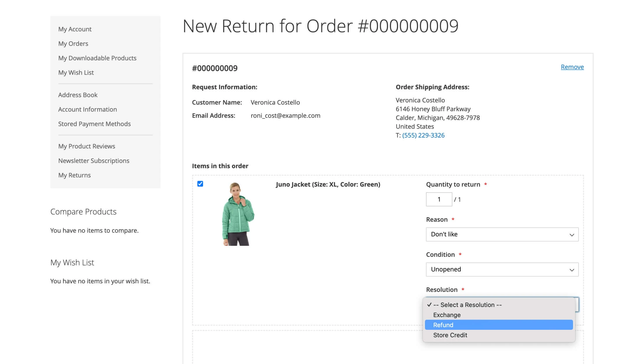The height and width of the screenshot is (364, 644).
Task: Open My Downloadable Products
Action: tap(97, 58)
